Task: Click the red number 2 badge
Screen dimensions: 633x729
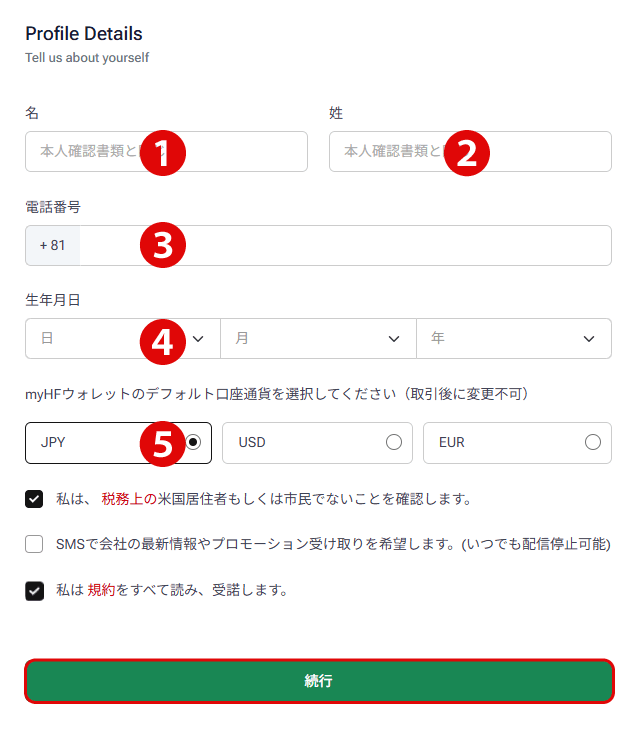Action: pos(466,153)
